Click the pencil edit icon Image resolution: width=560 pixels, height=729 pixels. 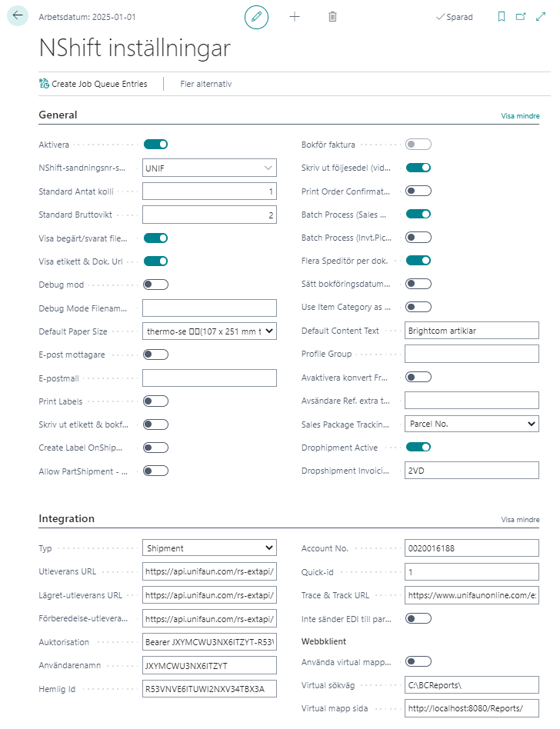(256, 16)
